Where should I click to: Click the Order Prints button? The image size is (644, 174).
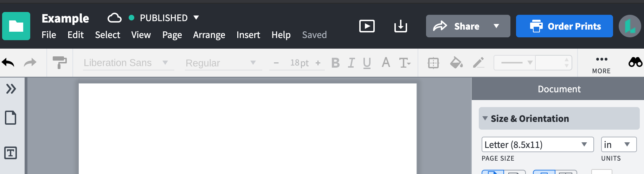(564, 26)
